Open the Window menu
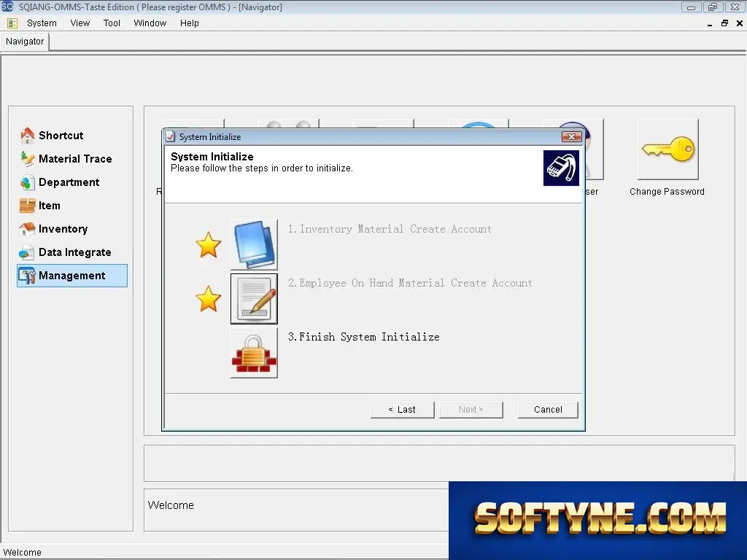 (150, 23)
